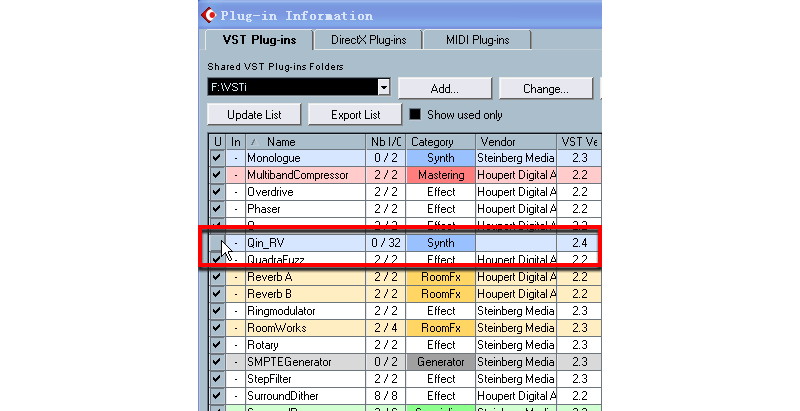Click the 0 / 32 I/O cell of Qin_RV
This screenshot has width=800, height=411.
pyautogui.click(x=386, y=243)
